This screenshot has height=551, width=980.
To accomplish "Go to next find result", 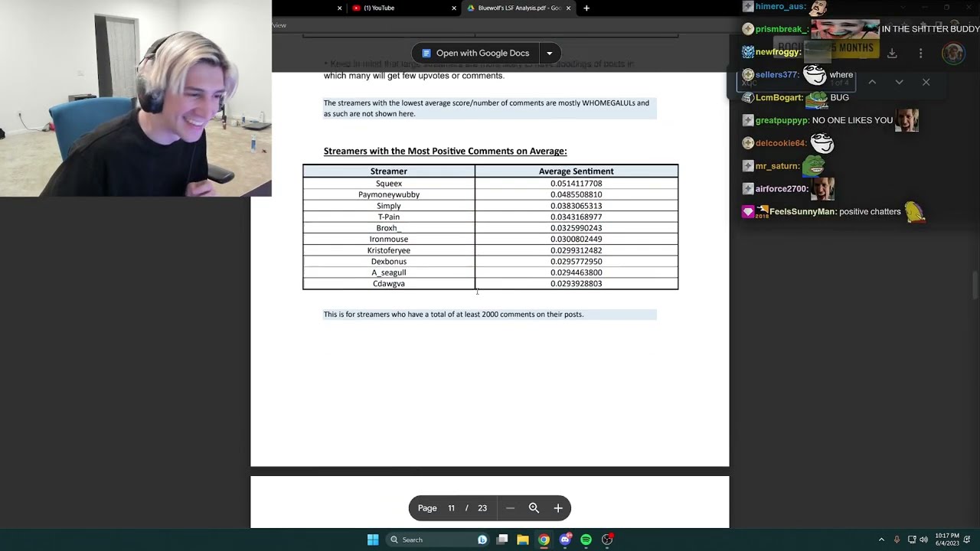I will click(x=899, y=82).
